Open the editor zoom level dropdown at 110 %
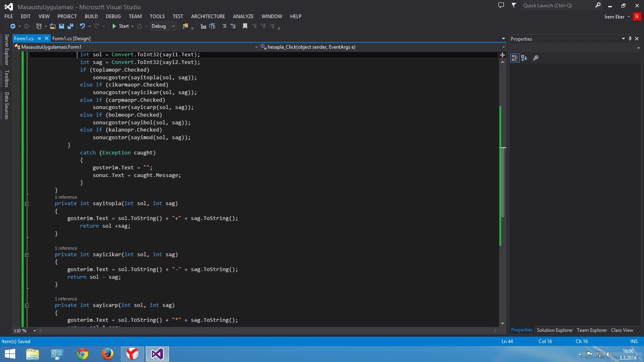The height and width of the screenshot is (362, 644). [x=34, y=331]
